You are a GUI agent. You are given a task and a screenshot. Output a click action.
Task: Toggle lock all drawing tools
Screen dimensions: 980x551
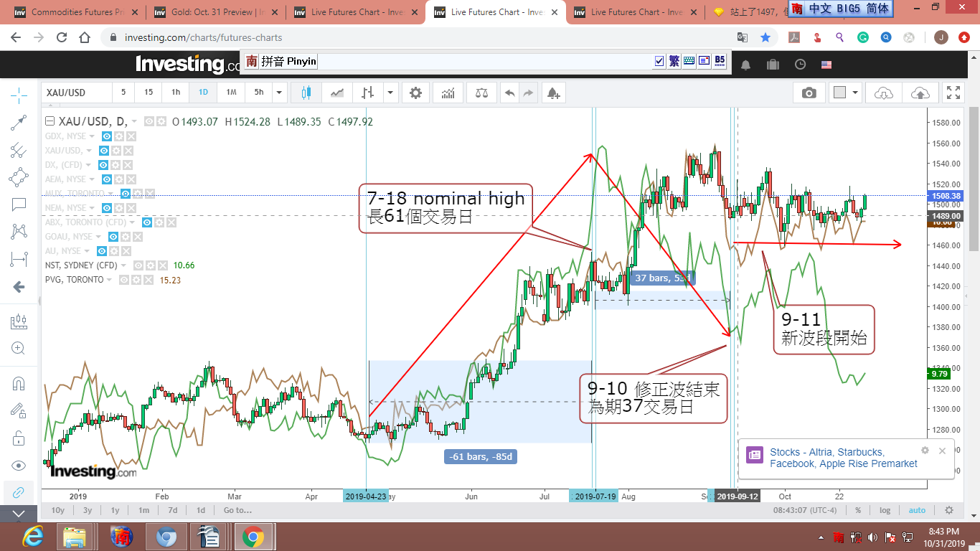[x=19, y=438]
